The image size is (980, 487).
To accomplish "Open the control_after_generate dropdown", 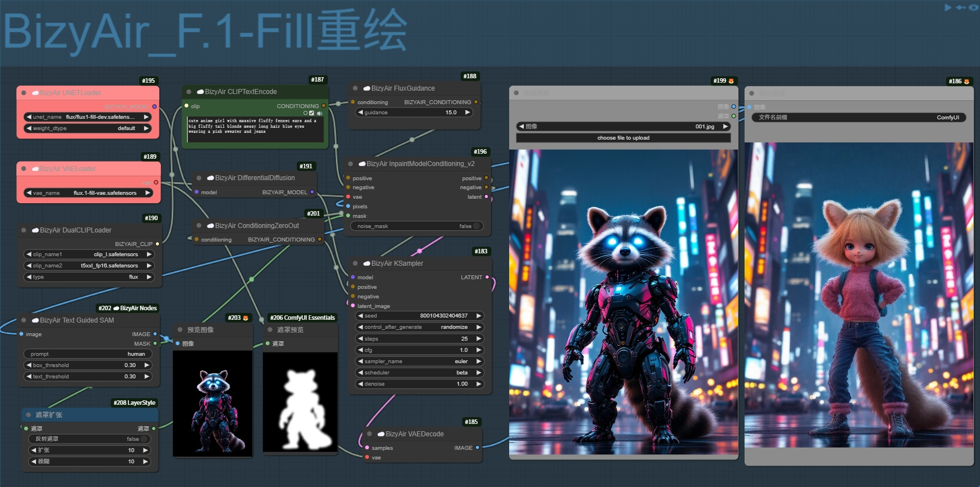I will 420,327.
